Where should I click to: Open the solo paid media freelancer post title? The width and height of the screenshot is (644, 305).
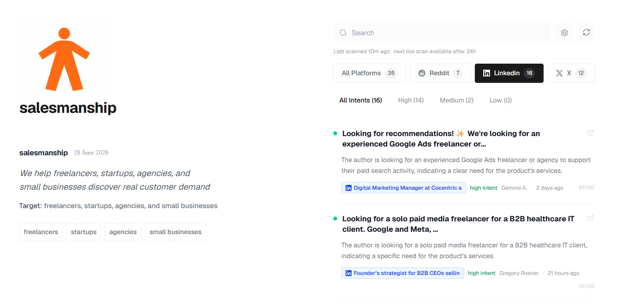point(458,224)
